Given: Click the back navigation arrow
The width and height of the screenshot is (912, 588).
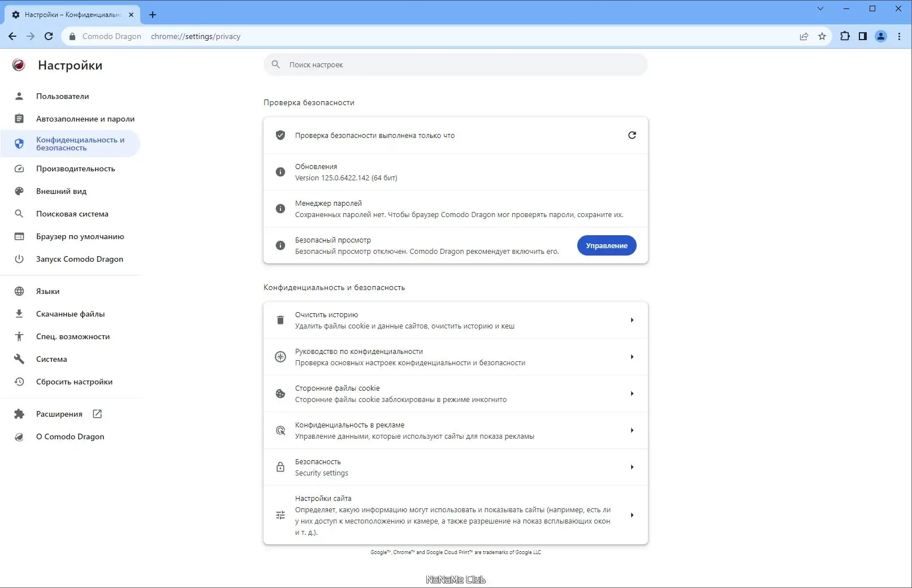Looking at the screenshot, I should tap(12, 36).
